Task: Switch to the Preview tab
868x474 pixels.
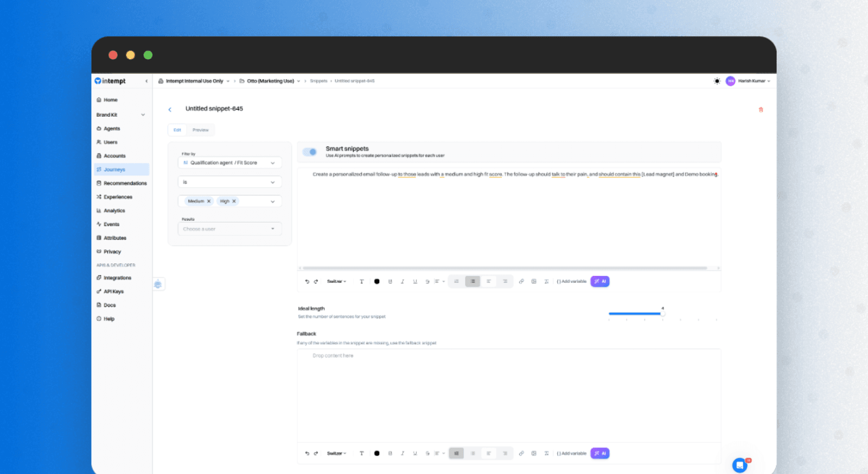Action: [x=201, y=130]
